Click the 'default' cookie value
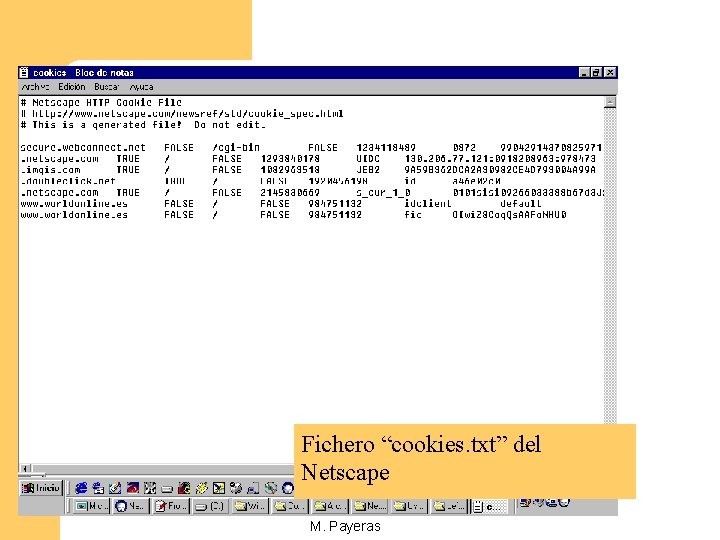Viewport: 720px width, 540px height. coord(521,203)
